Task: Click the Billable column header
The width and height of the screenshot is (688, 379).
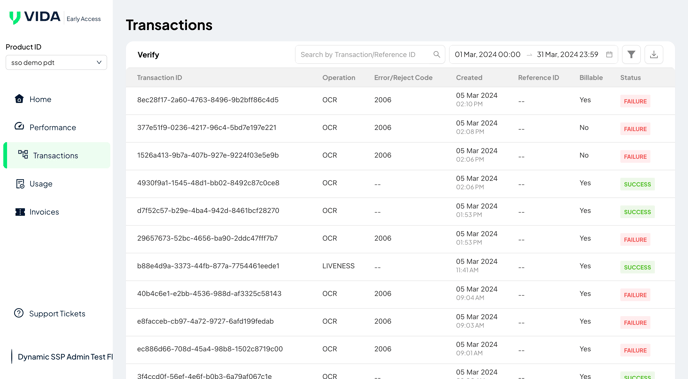Action: tap(591, 78)
